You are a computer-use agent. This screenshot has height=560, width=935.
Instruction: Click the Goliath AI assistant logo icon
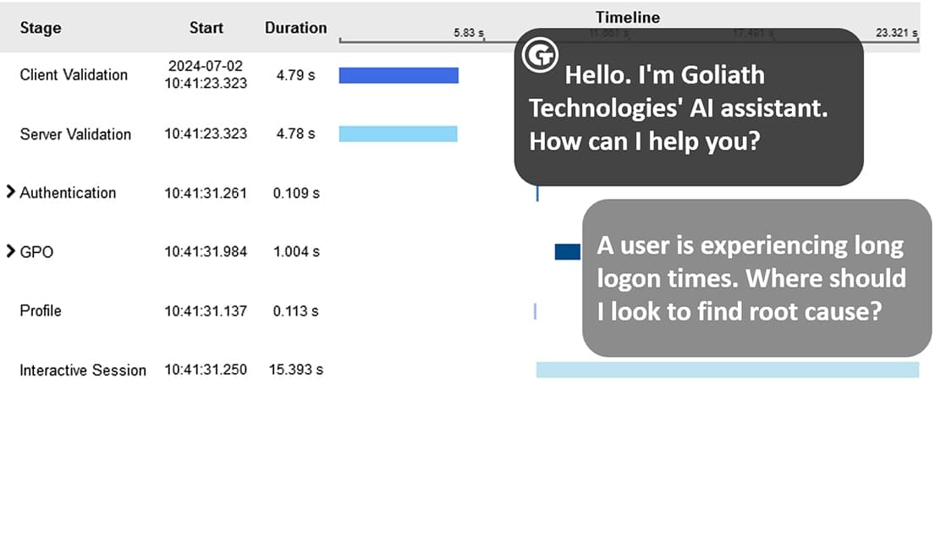[540, 55]
